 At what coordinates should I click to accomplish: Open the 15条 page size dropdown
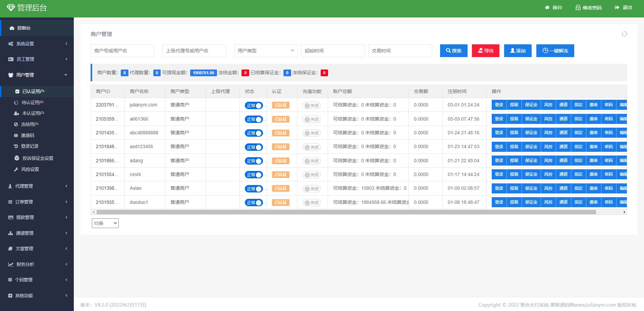tap(105, 223)
